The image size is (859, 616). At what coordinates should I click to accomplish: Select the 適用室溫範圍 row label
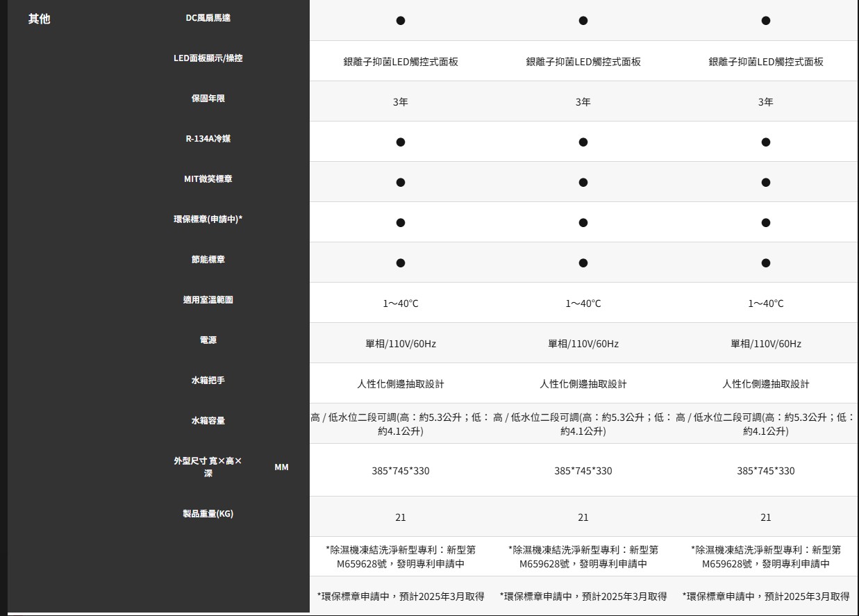tap(208, 300)
